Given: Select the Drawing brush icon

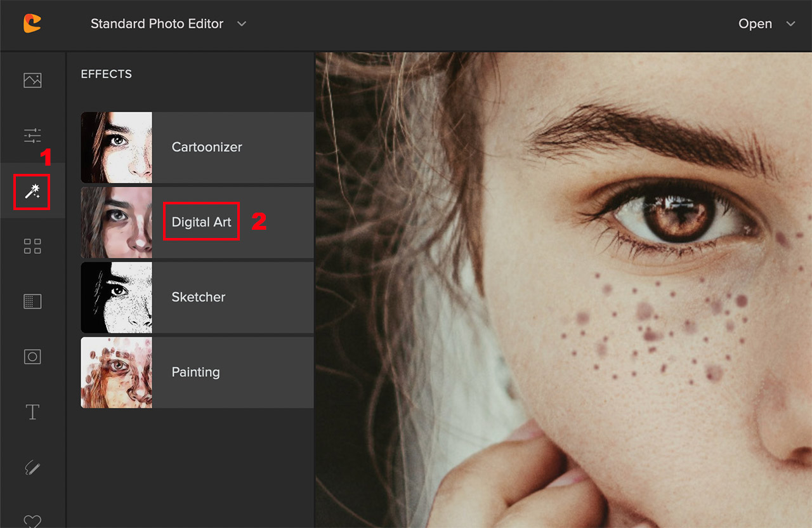Looking at the screenshot, I should (32, 468).
